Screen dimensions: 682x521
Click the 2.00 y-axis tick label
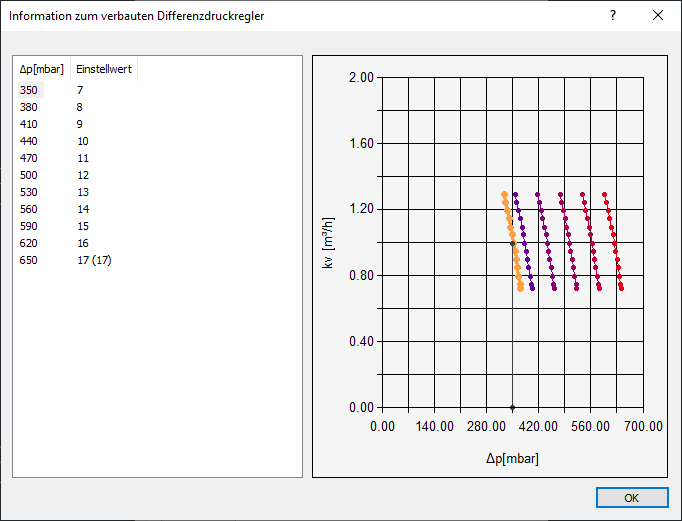[361, 77]
